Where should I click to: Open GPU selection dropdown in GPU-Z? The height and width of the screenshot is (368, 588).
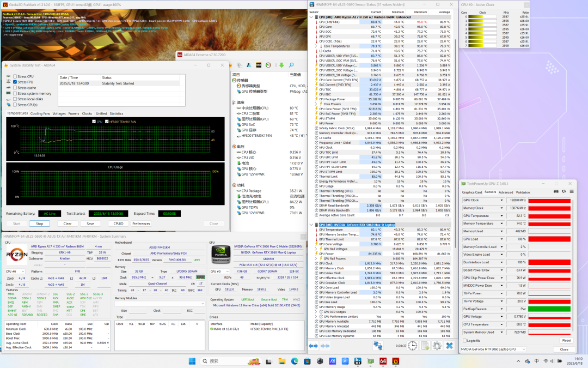(x=493, y=349)
